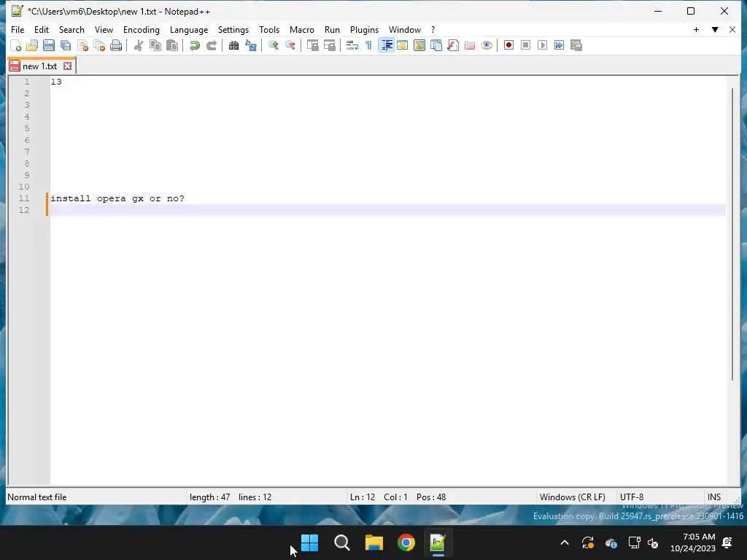Image resolution: width=747 pixels, height=560 pixels.
Task: Toggle synchronize horizontal scrolling
Action: pos(329,45)
